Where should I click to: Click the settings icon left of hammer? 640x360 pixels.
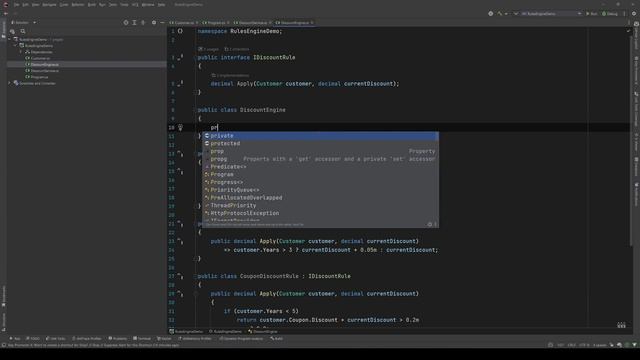point(491,13)
